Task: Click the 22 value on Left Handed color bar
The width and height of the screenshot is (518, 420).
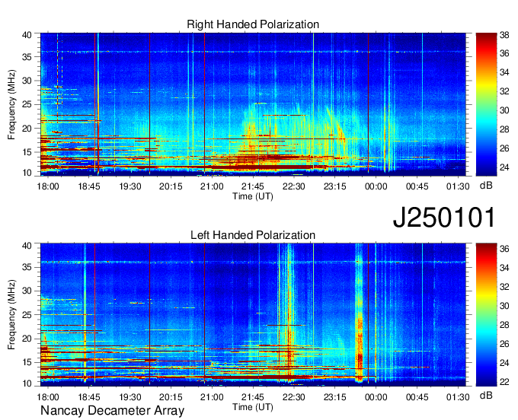Action: 504,382
